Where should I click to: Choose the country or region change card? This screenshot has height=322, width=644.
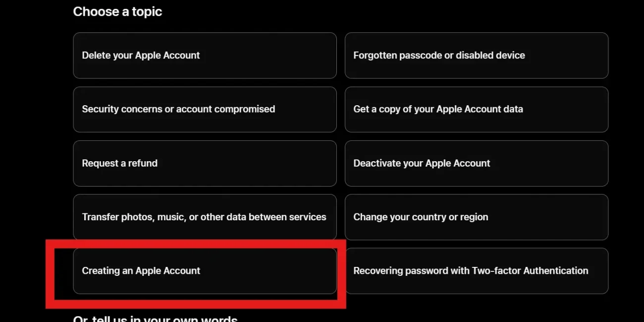[x=476, y=217]
